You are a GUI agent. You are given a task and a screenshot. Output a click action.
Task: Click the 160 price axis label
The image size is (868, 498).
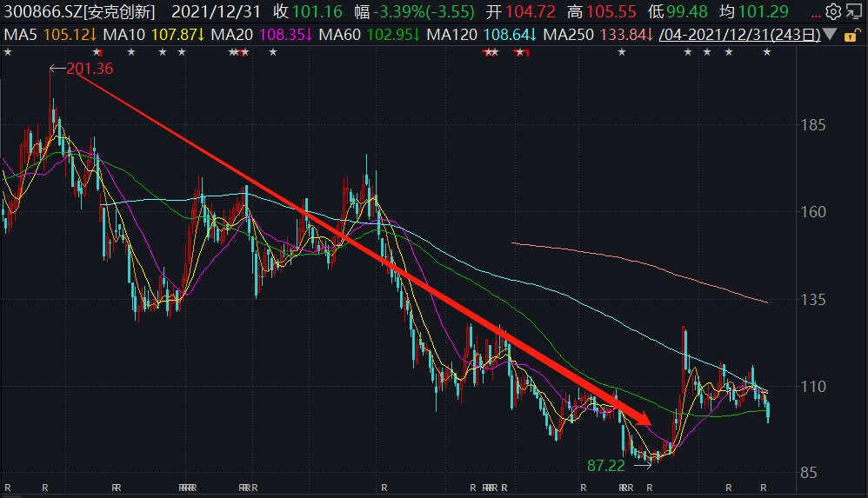pos(813,212)
